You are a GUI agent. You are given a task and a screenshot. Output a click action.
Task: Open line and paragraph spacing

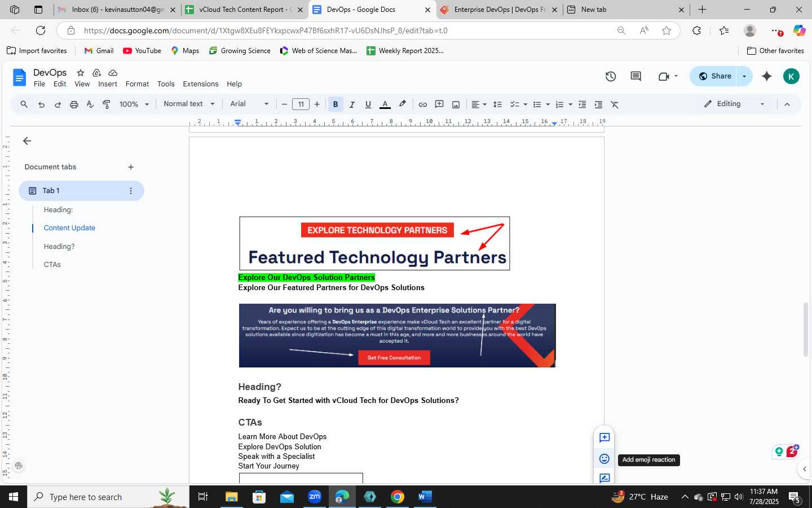click(497, 104)
